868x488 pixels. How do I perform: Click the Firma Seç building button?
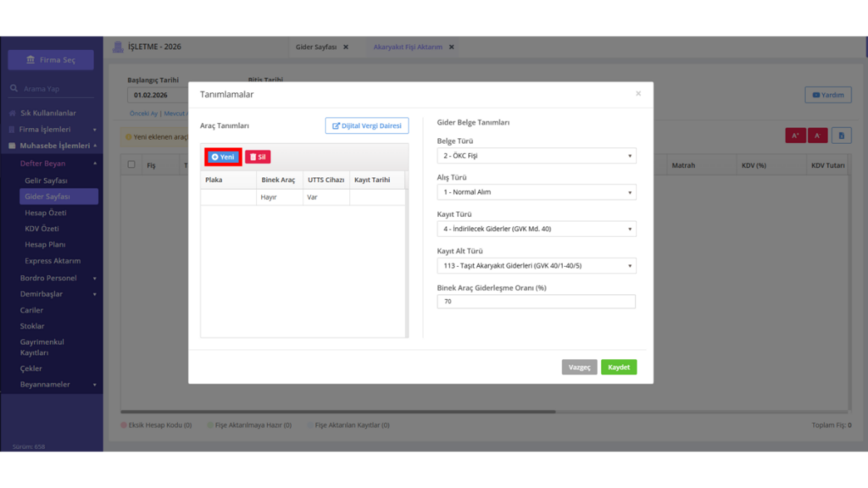51,60
